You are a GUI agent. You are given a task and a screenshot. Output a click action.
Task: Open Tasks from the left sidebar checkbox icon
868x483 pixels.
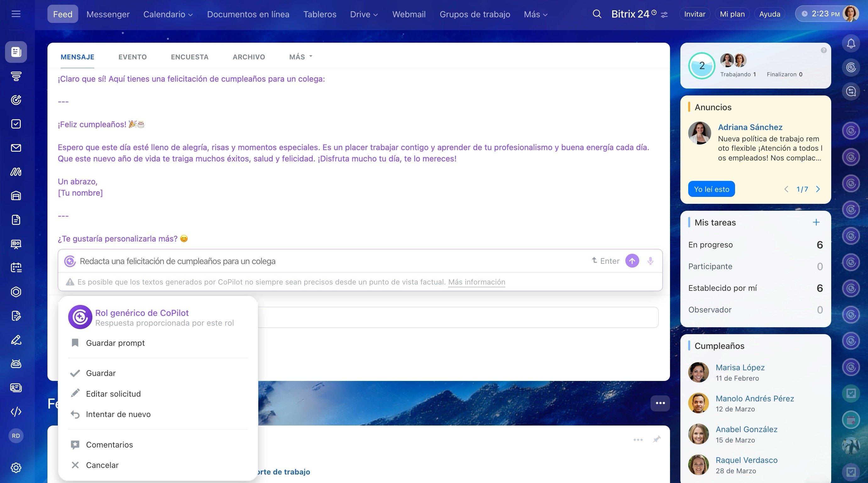tap(16, 124)
